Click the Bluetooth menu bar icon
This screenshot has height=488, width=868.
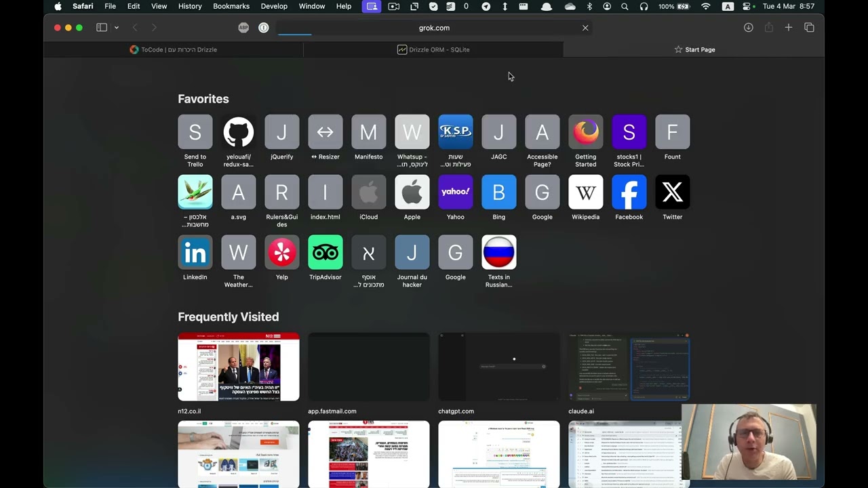[x=589, y=6]
